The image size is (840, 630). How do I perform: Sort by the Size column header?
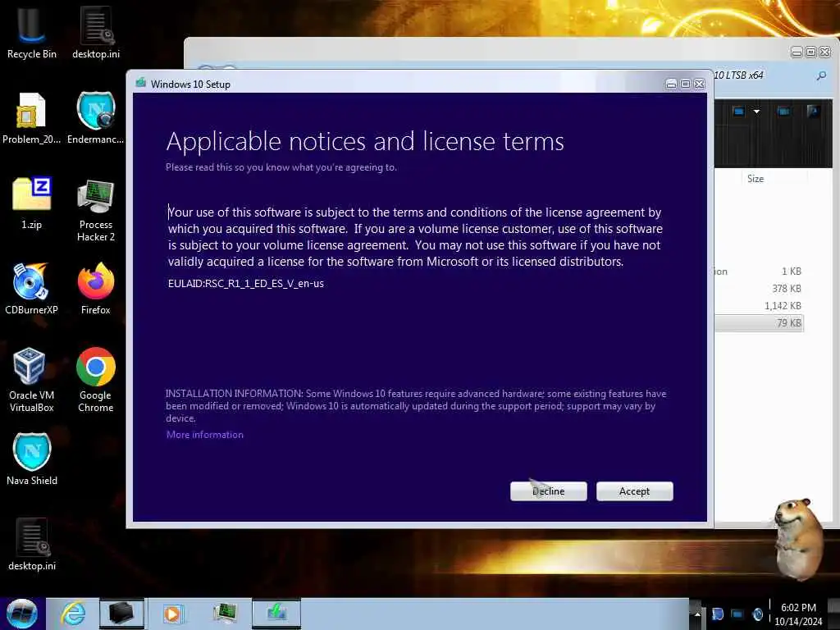pyautogui.click(x=756, y=178)
